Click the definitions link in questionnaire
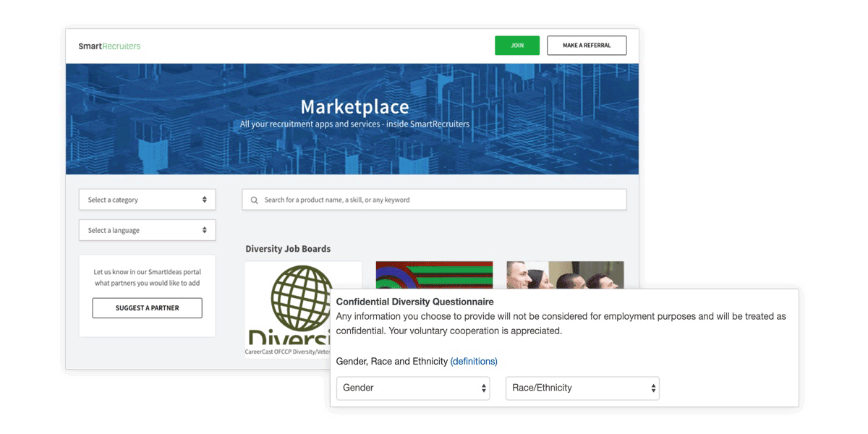This screenshot has height=434, width=868. [474, 361]
